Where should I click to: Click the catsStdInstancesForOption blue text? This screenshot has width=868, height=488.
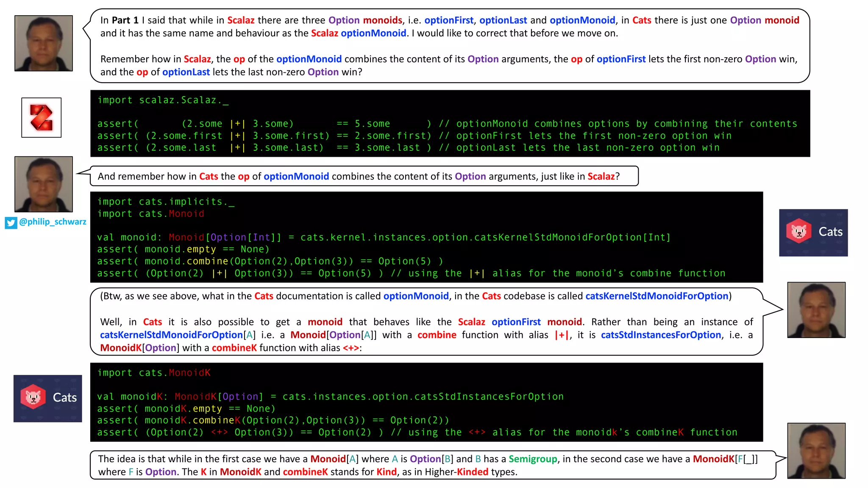[x=660, y=335]
